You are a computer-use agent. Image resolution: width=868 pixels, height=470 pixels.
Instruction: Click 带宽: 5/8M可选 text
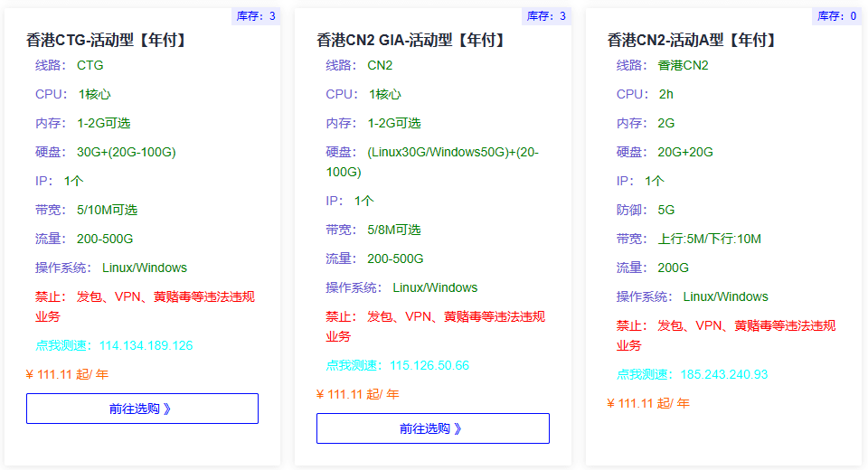pos(373,230)
